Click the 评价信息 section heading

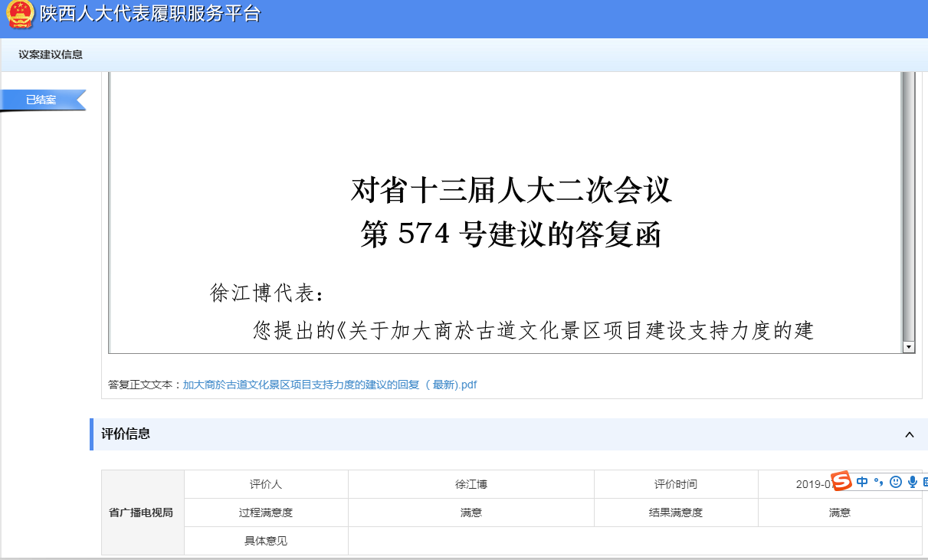(126, 434)
